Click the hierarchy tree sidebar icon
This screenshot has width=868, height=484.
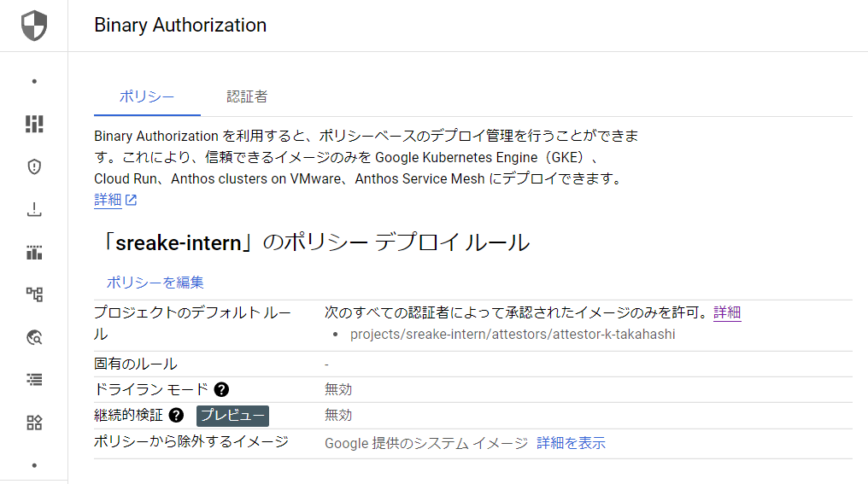34,294
